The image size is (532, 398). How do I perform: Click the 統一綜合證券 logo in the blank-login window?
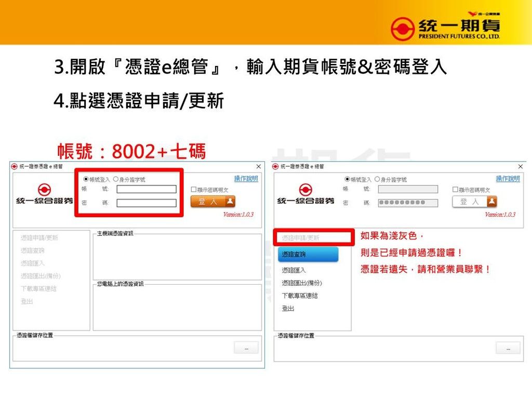coord(45,194)
